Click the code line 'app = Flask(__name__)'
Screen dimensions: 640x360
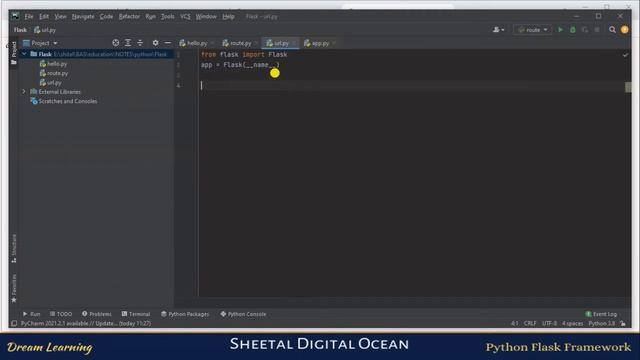(240, 65)
